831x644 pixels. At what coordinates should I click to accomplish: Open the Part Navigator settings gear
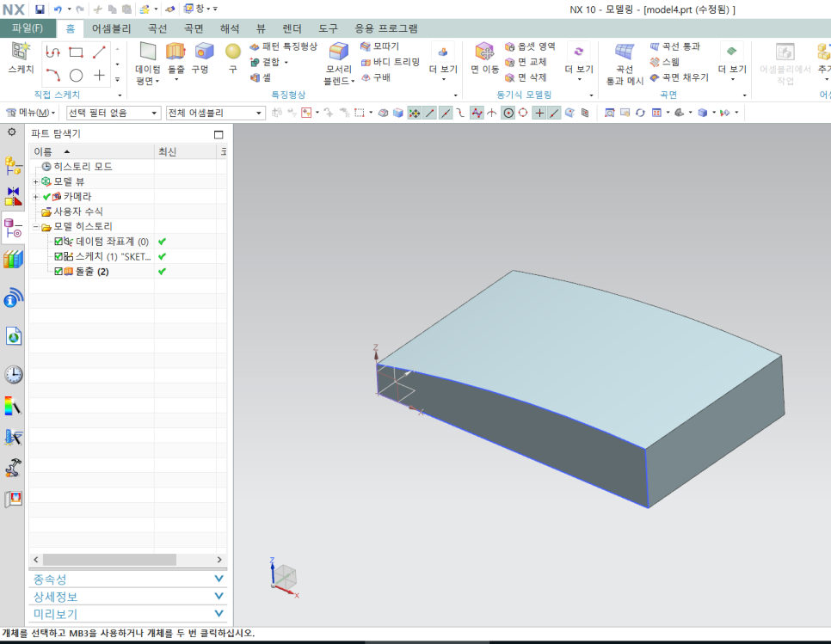pos(12,132)
